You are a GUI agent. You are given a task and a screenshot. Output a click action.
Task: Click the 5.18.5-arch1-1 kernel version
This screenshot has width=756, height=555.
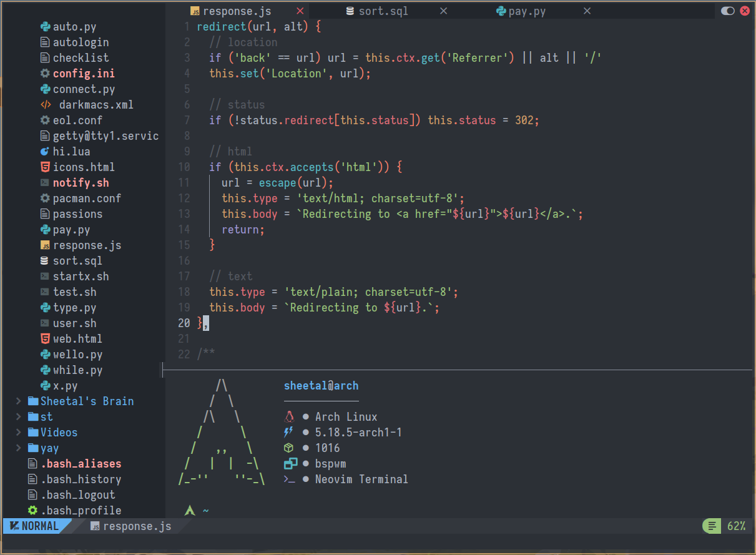click(x=358, y=433)
